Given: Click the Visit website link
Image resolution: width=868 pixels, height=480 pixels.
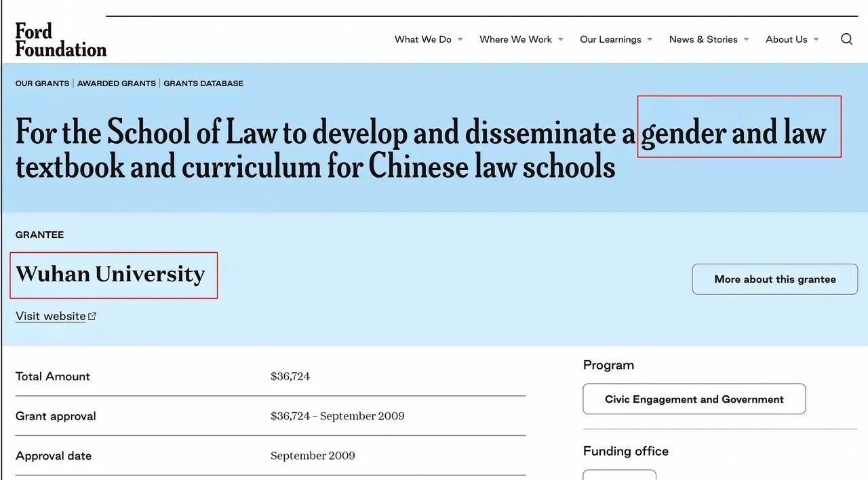Looking at the screenshot, I should click(51, 316).
